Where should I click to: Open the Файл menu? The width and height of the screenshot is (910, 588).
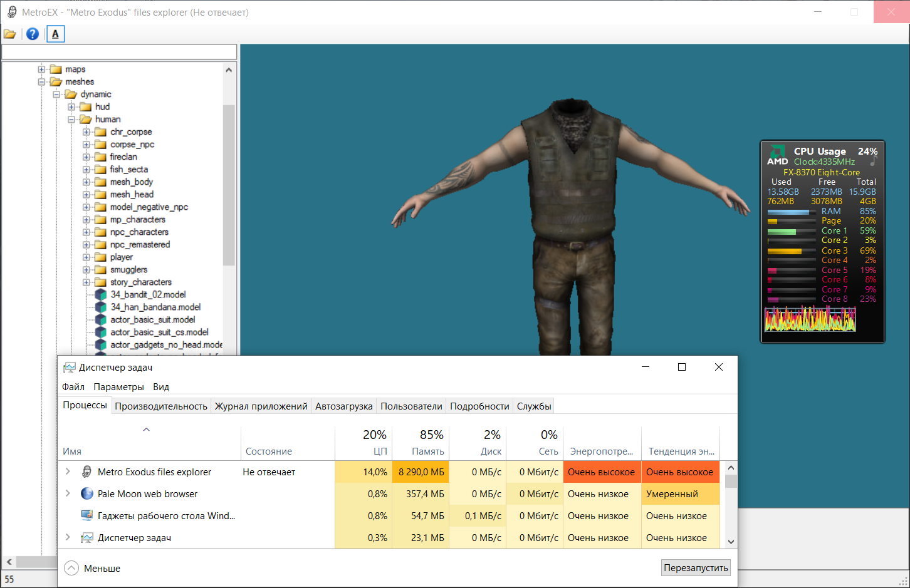[x=73, y=387]
